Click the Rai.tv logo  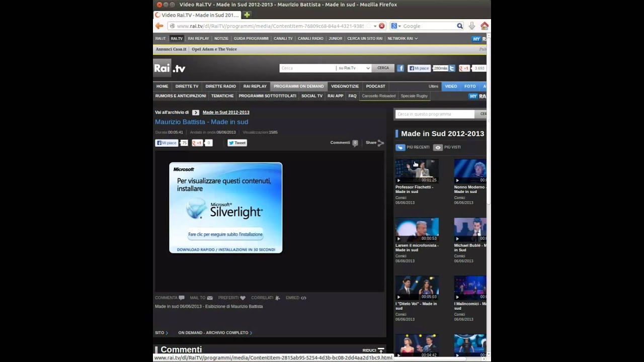pos(170,68)
